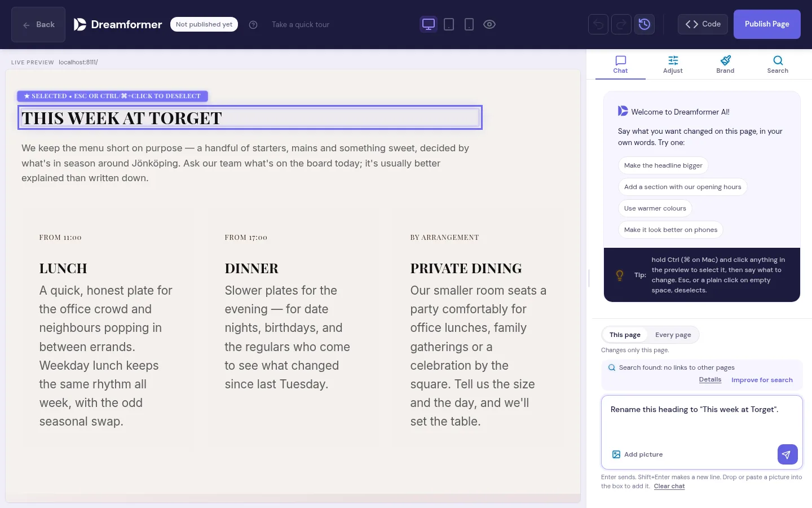Select the 'This page' scope
This screenshot has height=508, width=812.
click(625, 335)
